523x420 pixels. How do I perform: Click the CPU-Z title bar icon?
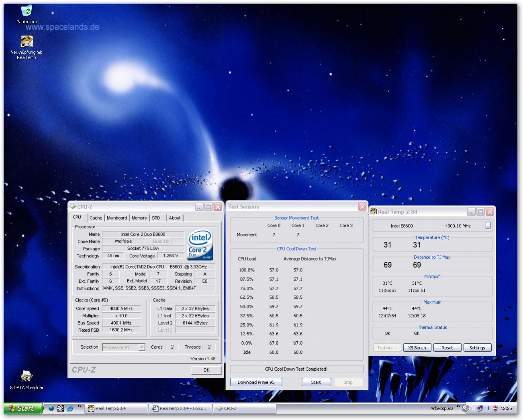click(73, 207)
